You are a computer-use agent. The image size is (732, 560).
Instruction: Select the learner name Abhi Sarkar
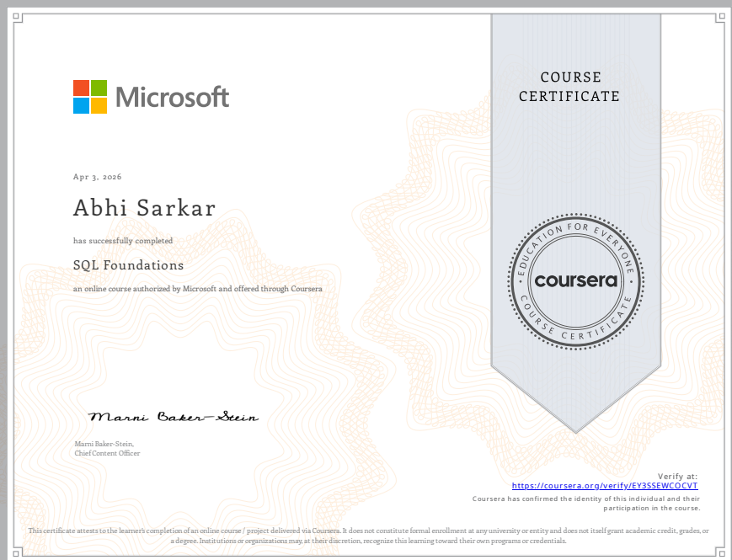144,208
